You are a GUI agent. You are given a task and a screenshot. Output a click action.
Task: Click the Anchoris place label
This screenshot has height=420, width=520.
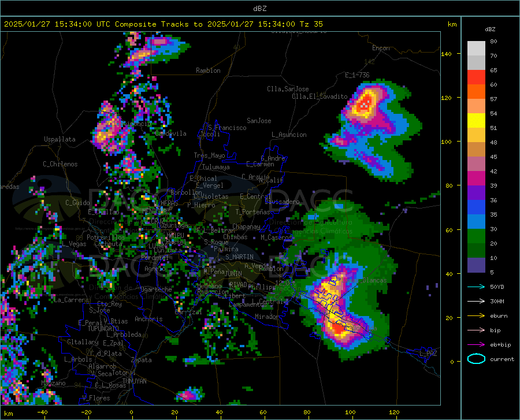coord(148,319)
